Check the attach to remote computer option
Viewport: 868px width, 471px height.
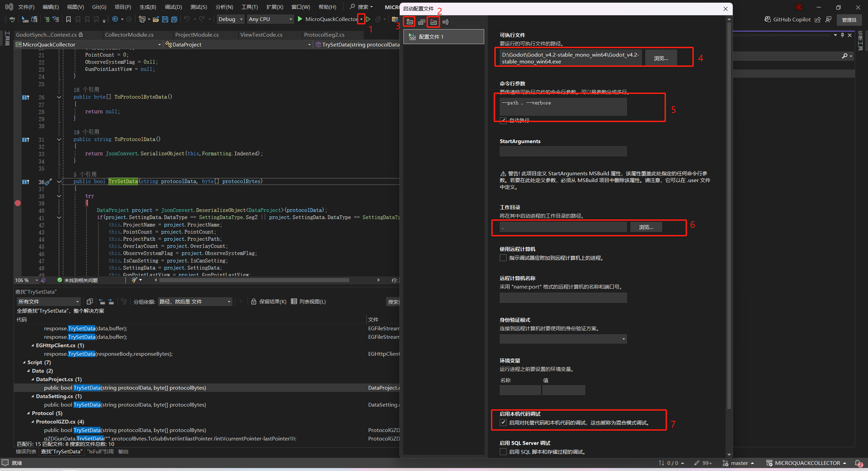[x=503, y=258]
